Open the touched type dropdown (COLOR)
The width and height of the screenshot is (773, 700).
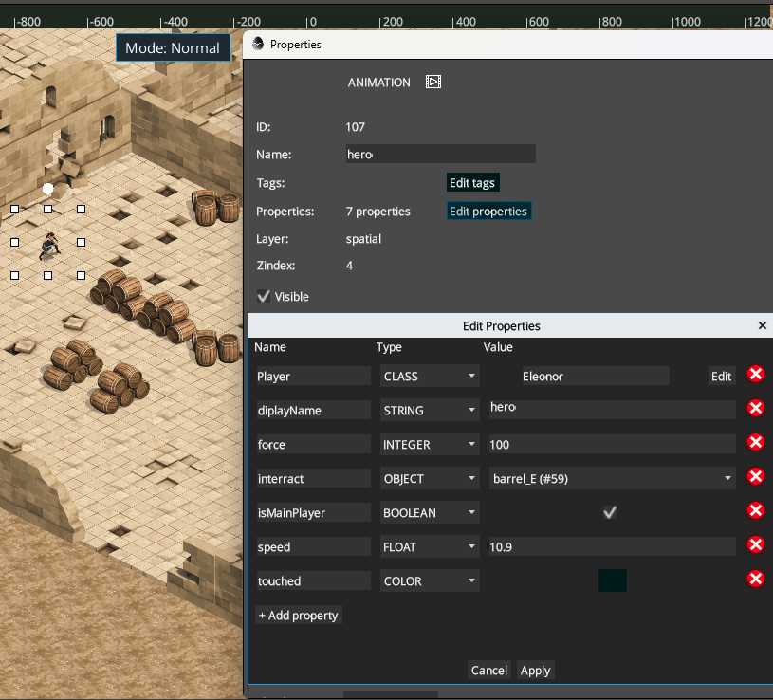(430, 580)
